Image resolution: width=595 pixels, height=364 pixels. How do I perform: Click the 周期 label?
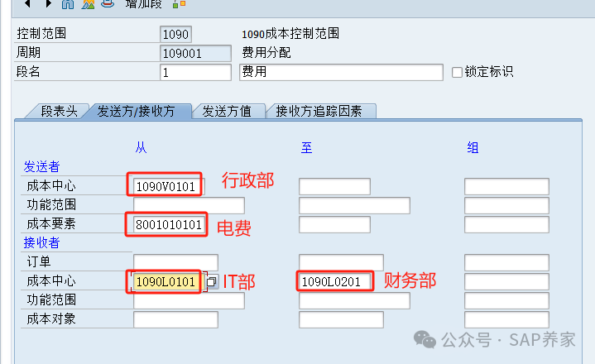click(28, 52)
